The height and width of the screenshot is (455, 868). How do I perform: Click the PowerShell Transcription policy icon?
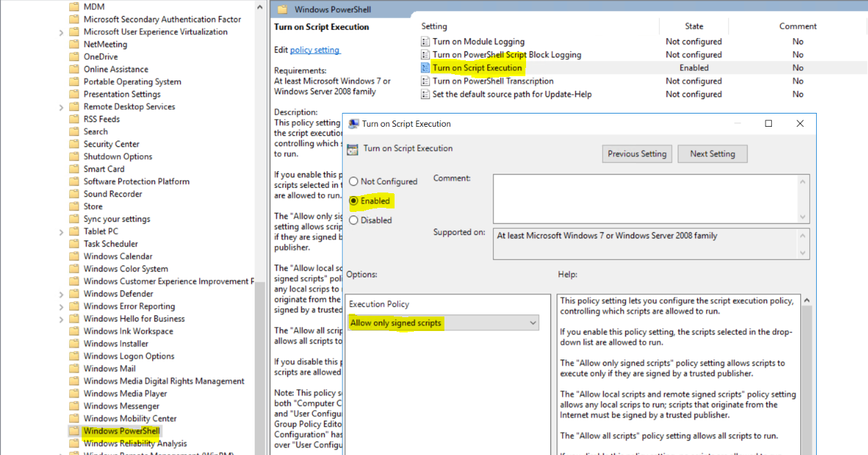tap(426, 81)
